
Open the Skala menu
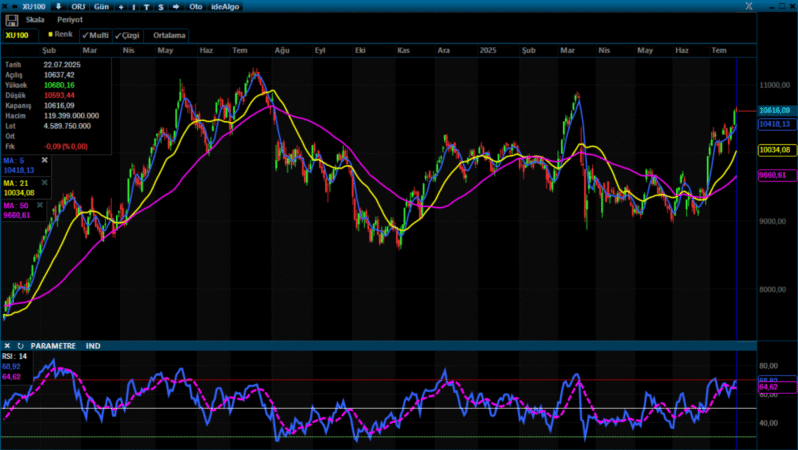tap(35, 20)
